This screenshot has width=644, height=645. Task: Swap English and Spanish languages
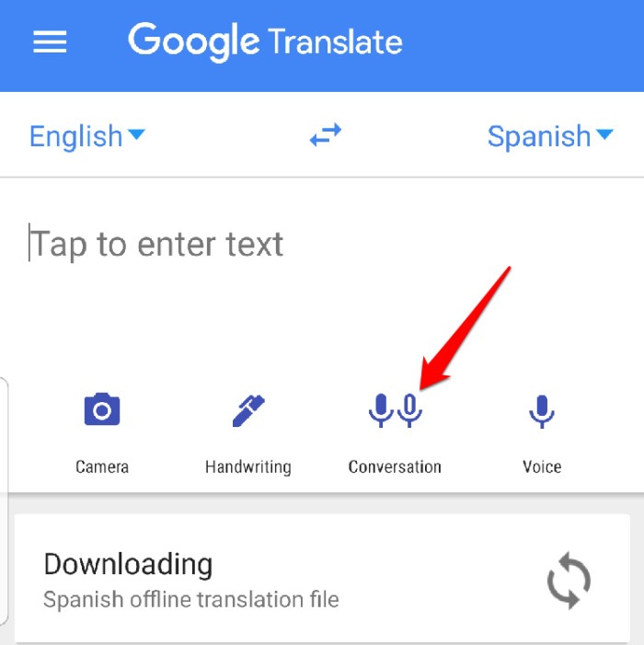(326, 135)
